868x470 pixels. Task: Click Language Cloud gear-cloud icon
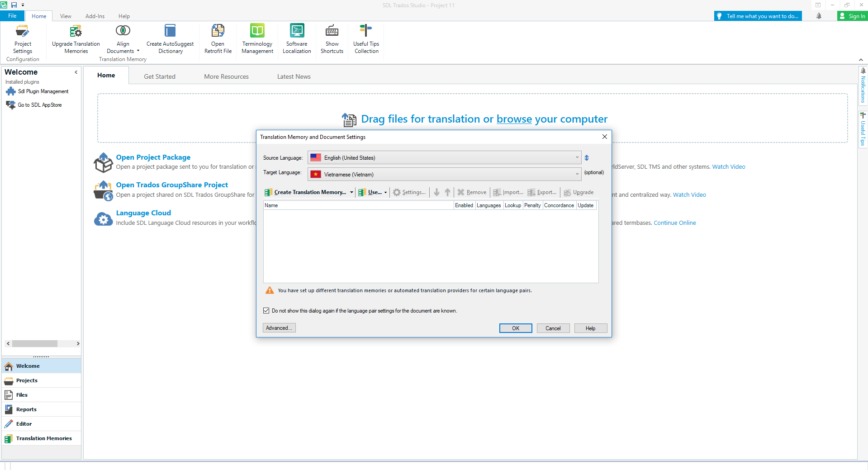[103, 219]
